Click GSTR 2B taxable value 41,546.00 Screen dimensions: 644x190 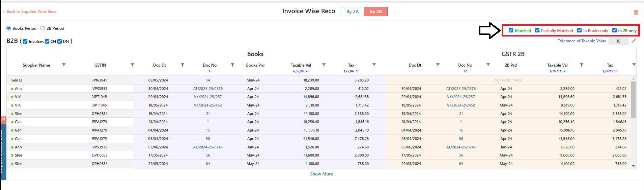click(566, 139)
